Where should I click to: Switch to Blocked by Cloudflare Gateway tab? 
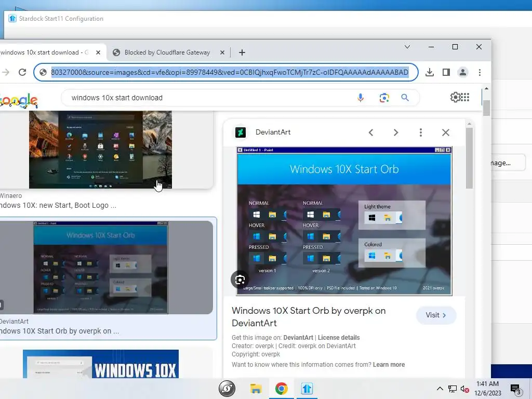tap(167, 52)
